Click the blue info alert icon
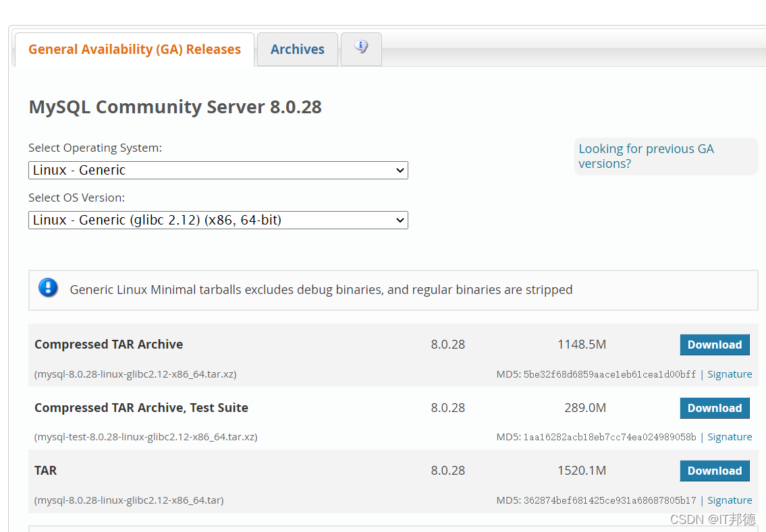The image size is (766, 532). tap(48, 287)
